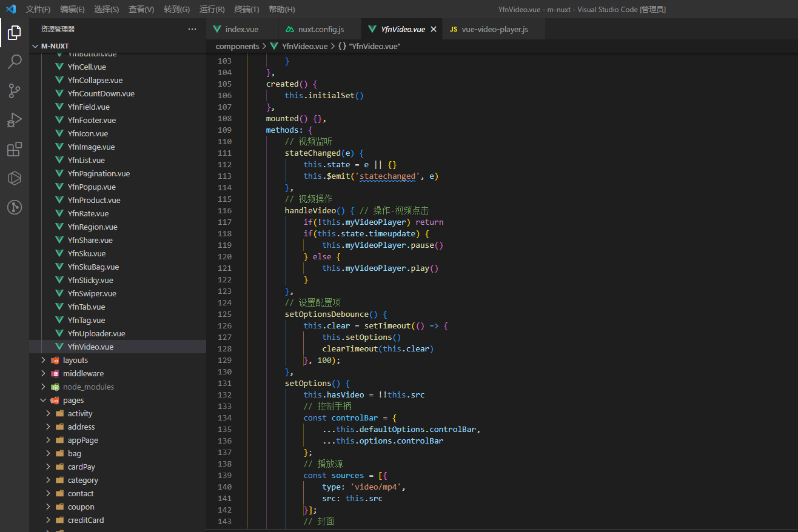Open the Extensions view icon
Image resolution: width=798 pixels, height=532 pixels.
(x=15, y=149)
